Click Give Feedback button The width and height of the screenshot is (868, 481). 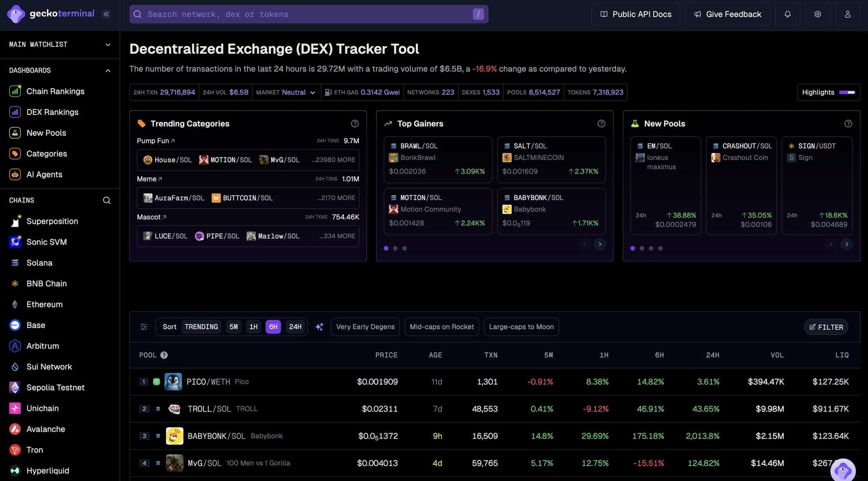[x=727, y=14]
